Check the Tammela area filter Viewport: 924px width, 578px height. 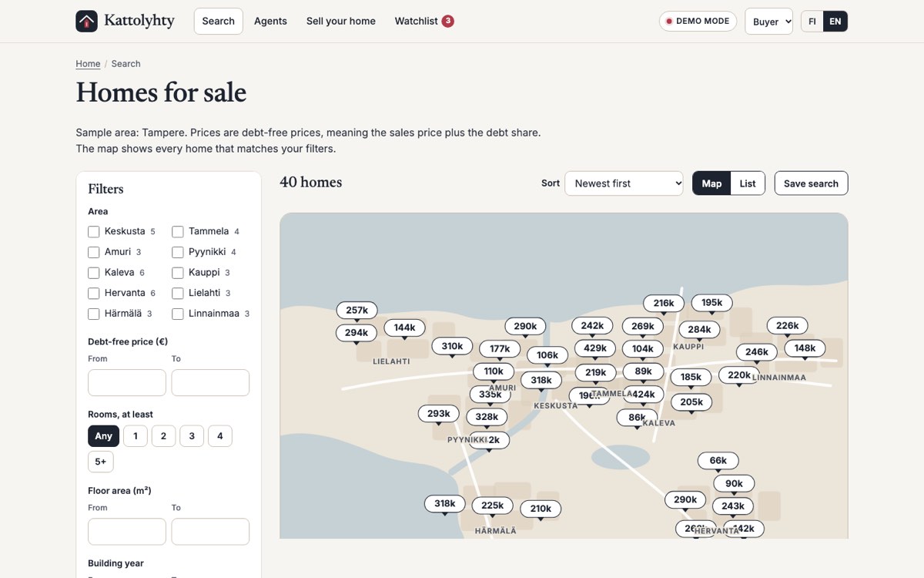[x=178, y=231]
